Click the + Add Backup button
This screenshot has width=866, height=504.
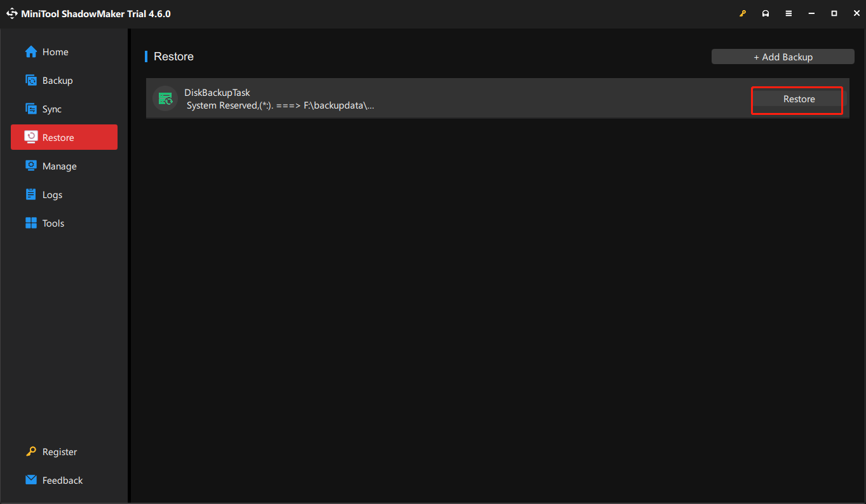click(783, 56)
